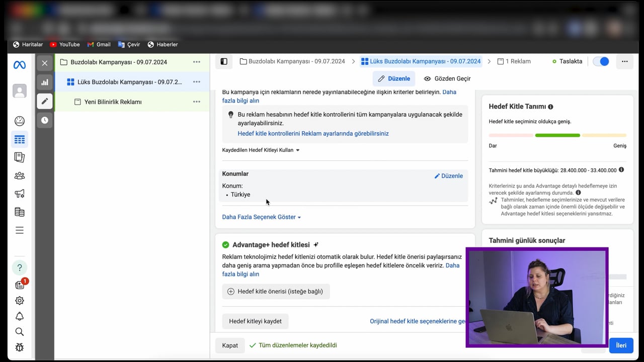
Task: Show info for Tahmini hedef kitle büyüklüğü
Action: (x=621, y=170)
